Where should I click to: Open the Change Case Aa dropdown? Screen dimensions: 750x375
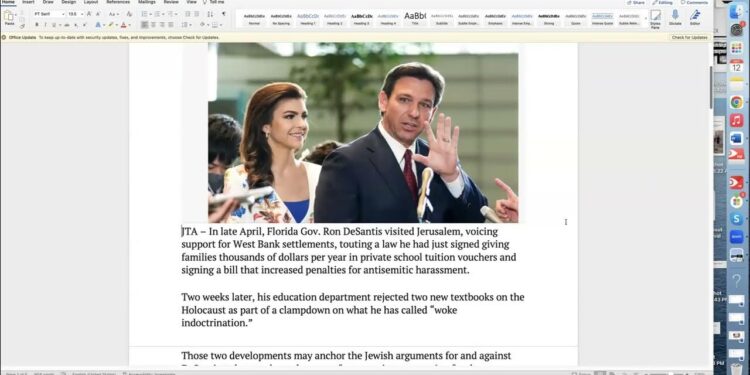click(113, 14)
